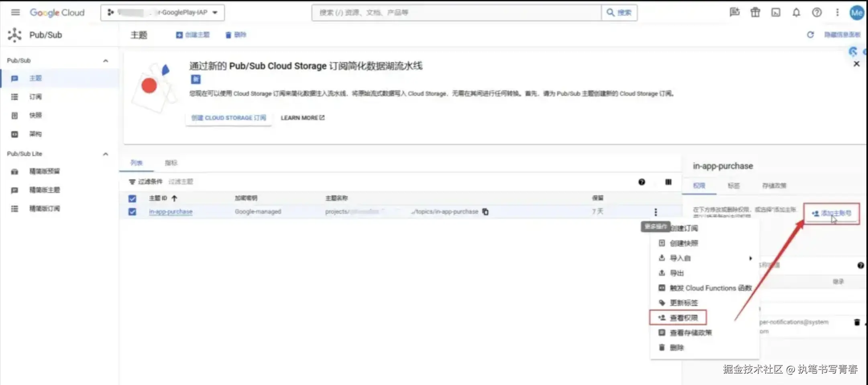This screenshot has width=868, height=385.
Task: Activate the Cloud Shell terminal icon
Action: coord(776,12)
